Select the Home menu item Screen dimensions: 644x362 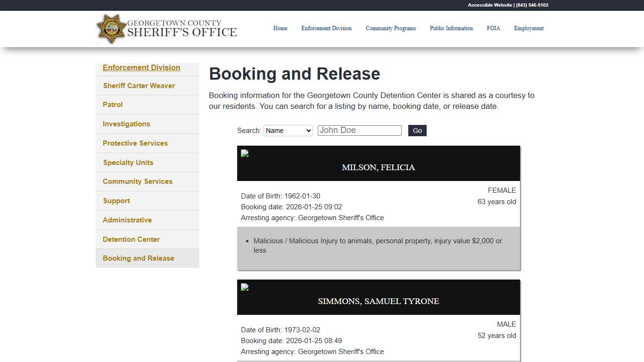(280, 28)
